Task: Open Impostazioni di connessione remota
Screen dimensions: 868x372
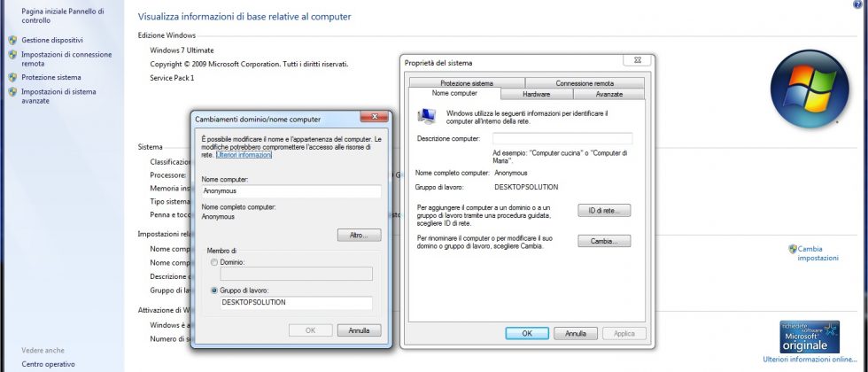Action: (x=66, y=59)
